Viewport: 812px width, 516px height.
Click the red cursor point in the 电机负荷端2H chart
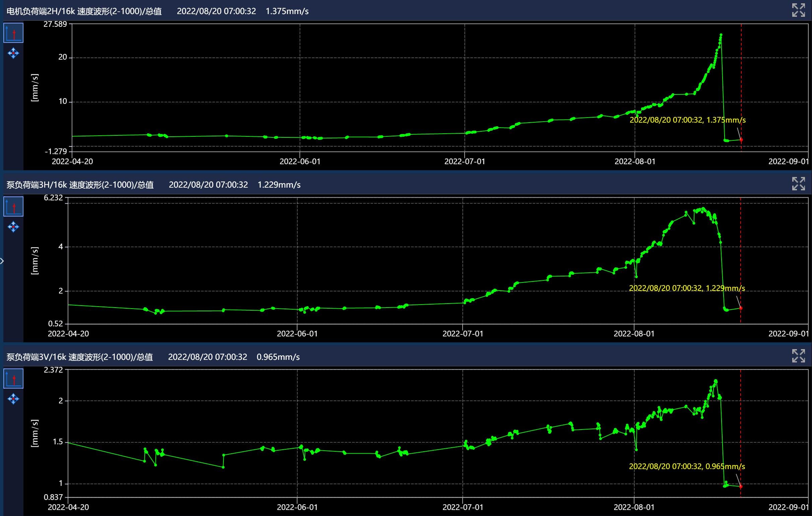(x=741, y=140)
